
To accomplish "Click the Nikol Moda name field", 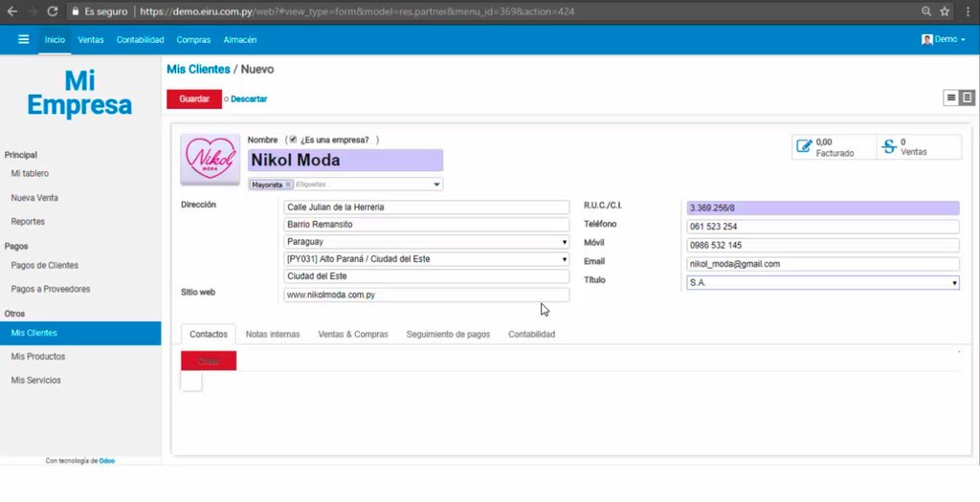I will [345, 161].
